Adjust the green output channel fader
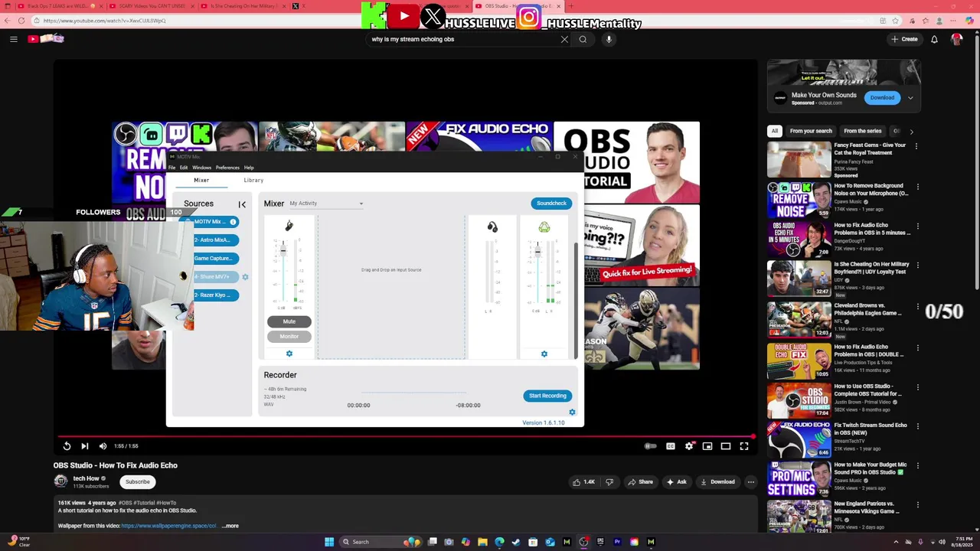The height and width of the screenshot is (551, 980). [537, 251]
